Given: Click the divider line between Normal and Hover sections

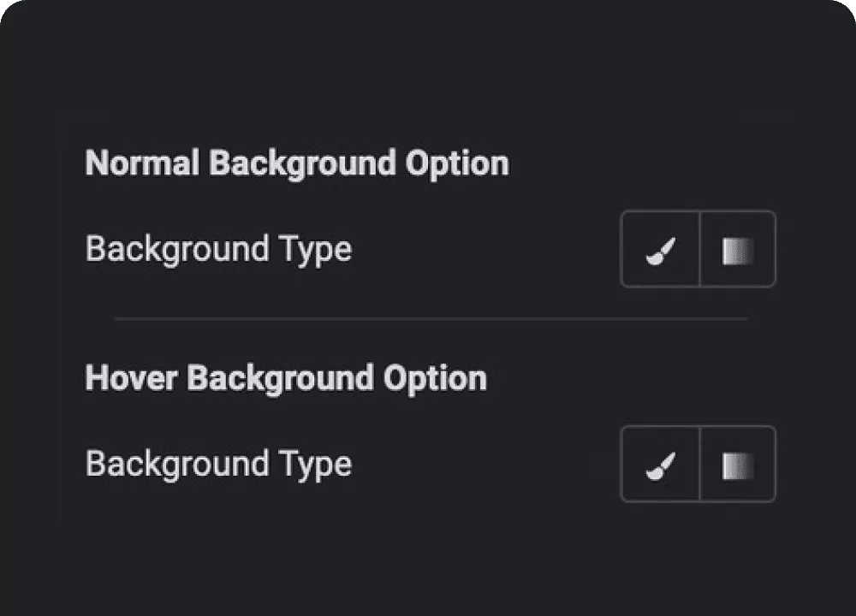Looking at the screenshot, I should (431, 318).
